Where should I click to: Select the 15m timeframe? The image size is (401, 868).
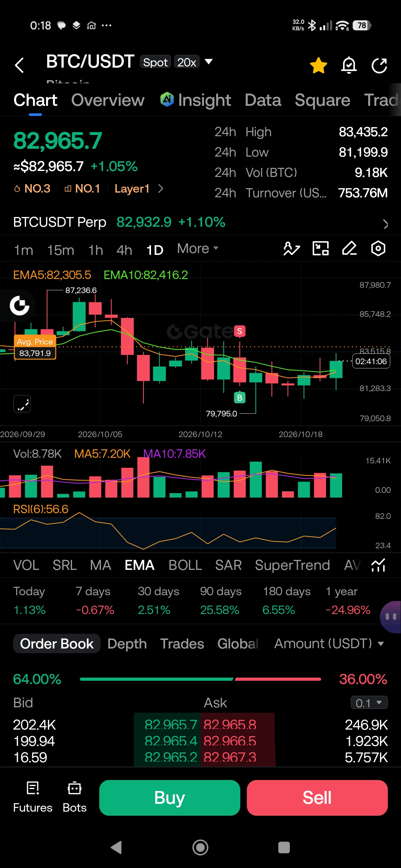click(x=61, y=250)
